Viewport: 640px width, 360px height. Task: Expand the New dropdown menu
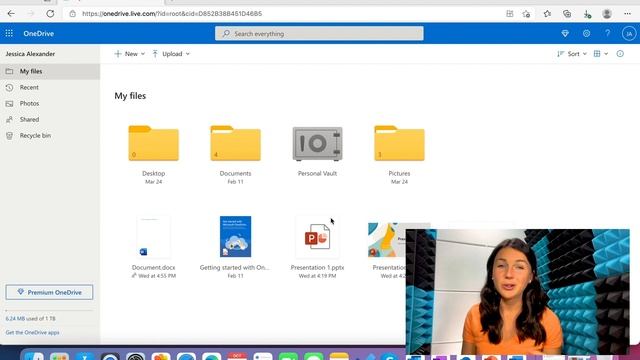129,53
